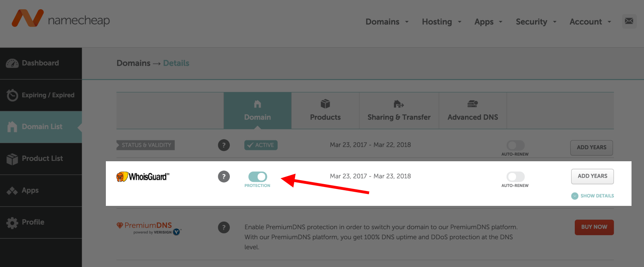The width and height of the screenshot is (644, 267).
Task: Enable Auto-Renew for domain Status & Validity
Action: pyautogui.click(x=516, y=145)
